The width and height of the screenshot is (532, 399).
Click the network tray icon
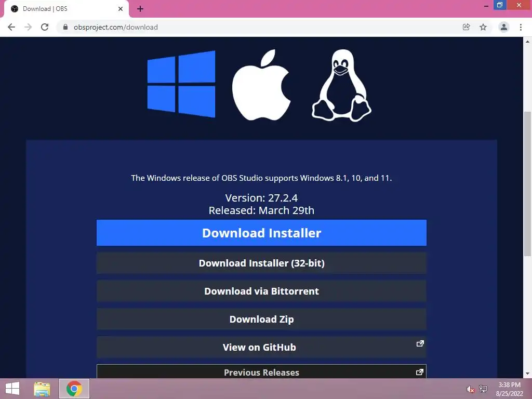pyautogui.click(x=483, y=389)
